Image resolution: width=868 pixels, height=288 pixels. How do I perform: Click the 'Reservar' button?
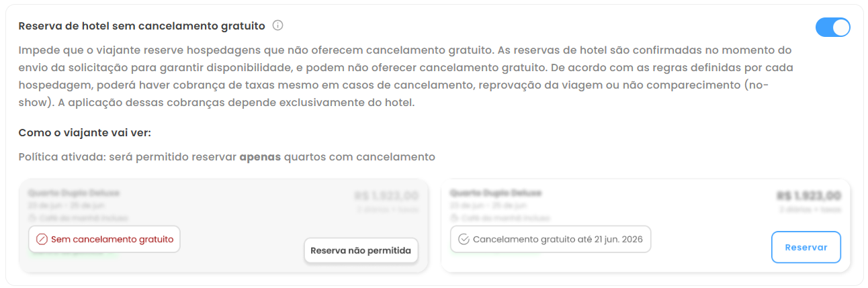tap(806, 247)
